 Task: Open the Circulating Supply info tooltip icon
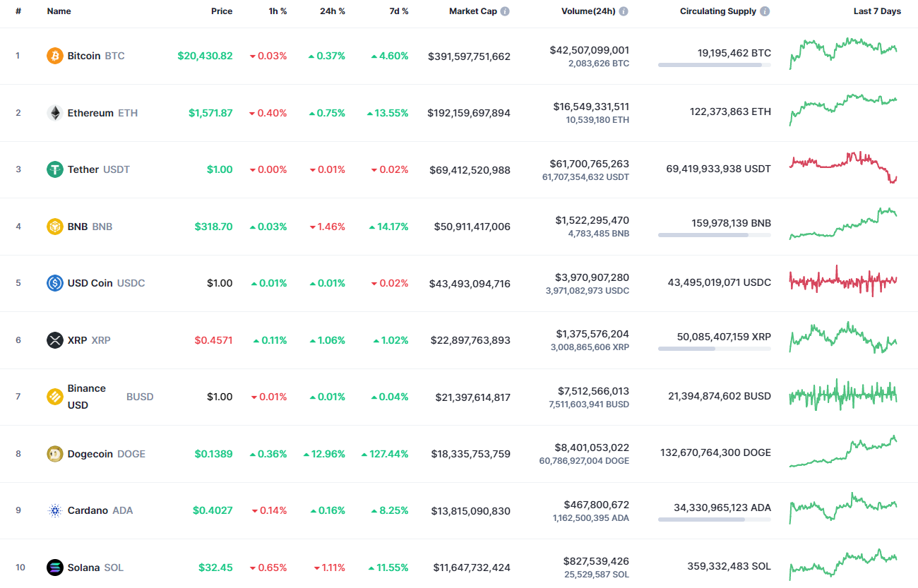coord(764,11)
